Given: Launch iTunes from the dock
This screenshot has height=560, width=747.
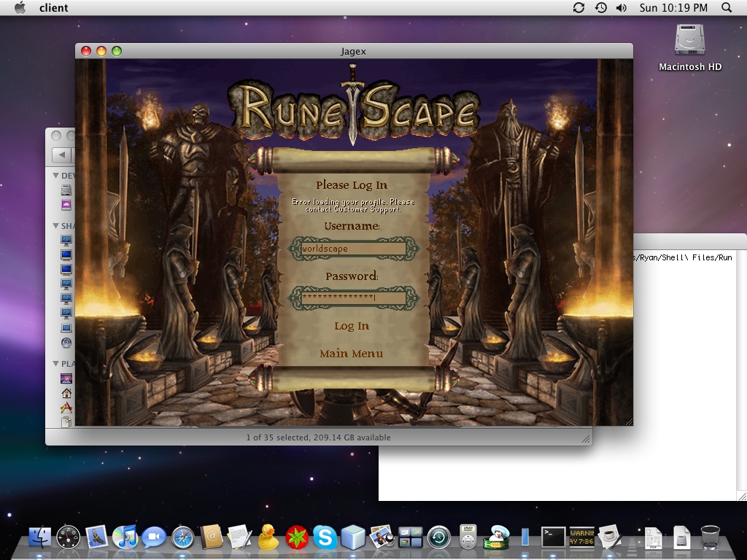Looking at the screenshot, I should click(125, 537).
